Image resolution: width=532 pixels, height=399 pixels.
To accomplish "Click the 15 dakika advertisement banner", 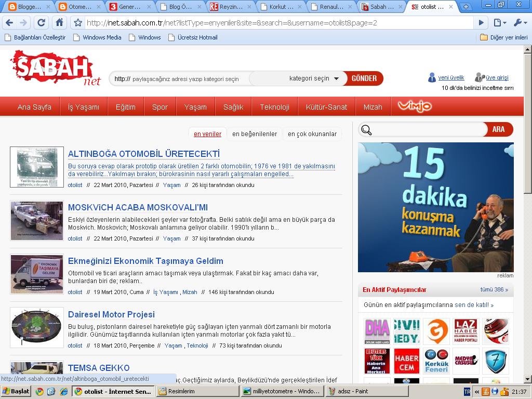I will 436,207.
